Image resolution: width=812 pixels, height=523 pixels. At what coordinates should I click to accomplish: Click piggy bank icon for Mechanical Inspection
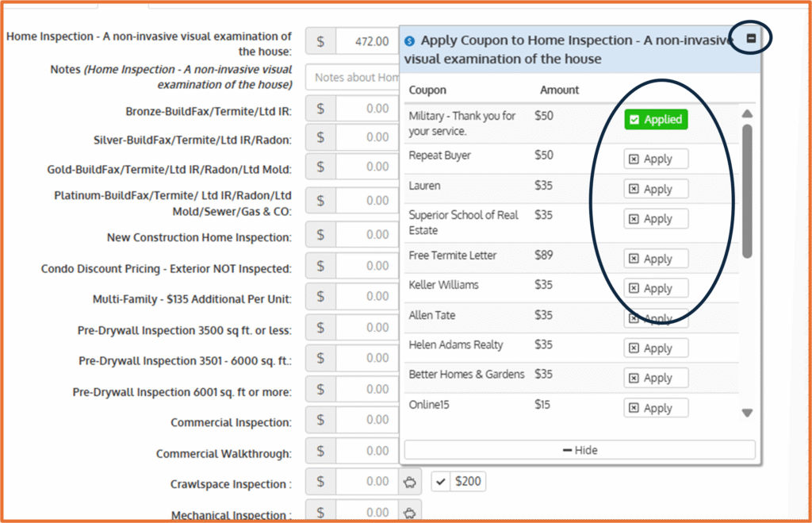[x=409, y=513]
